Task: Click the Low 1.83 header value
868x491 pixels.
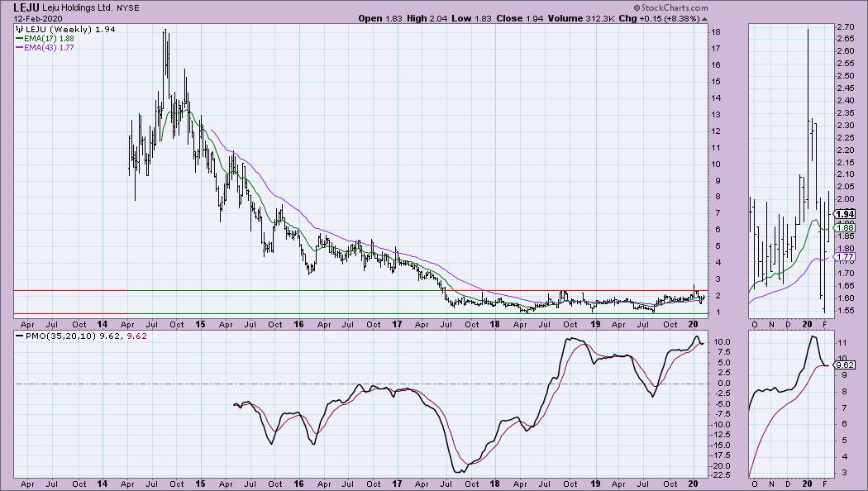Action: [471, 18]
